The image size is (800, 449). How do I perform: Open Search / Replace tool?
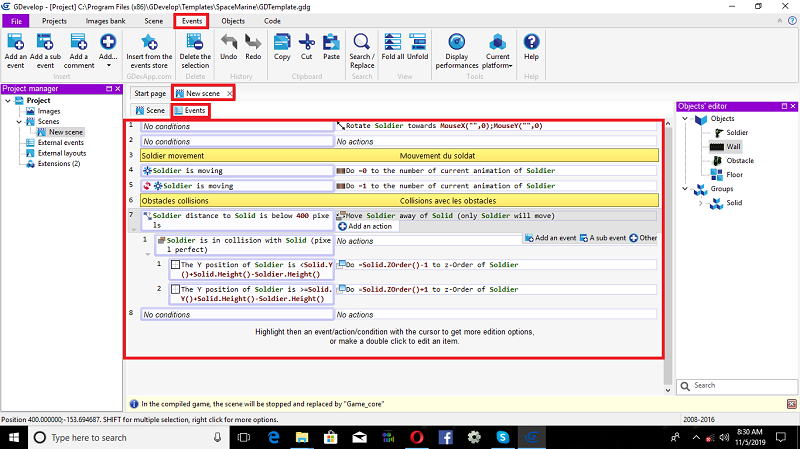tap(362, 43)
